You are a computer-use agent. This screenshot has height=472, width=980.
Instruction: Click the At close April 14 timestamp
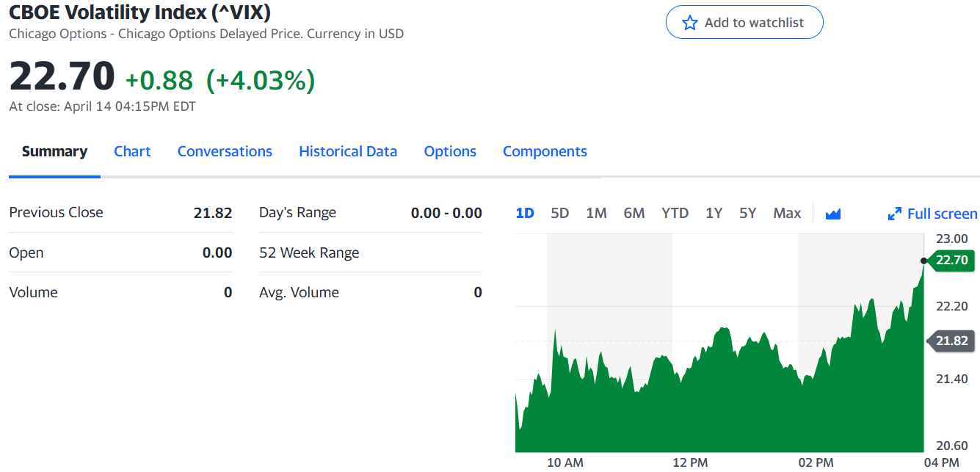[102, 106]
